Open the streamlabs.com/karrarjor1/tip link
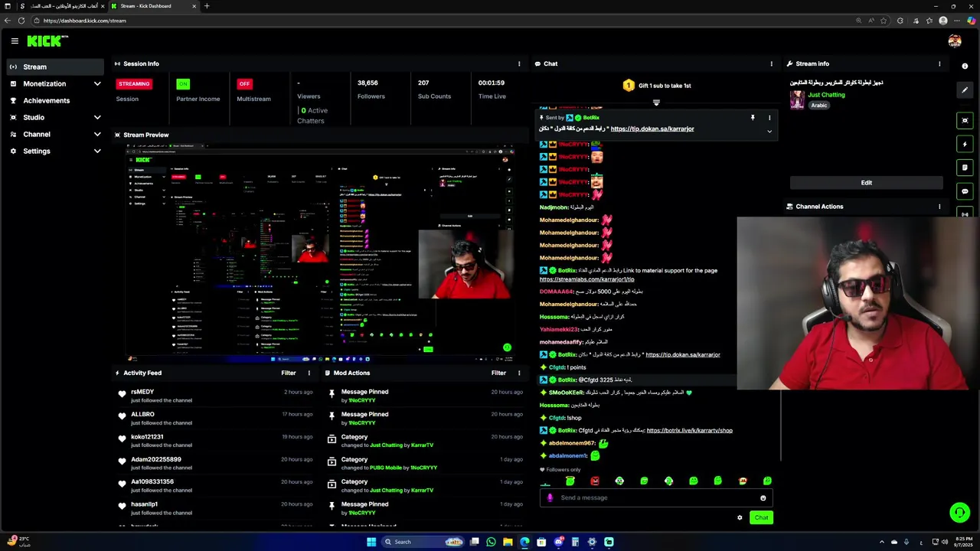The width and height of the screenshot is (980, 551). pos(586,279)
